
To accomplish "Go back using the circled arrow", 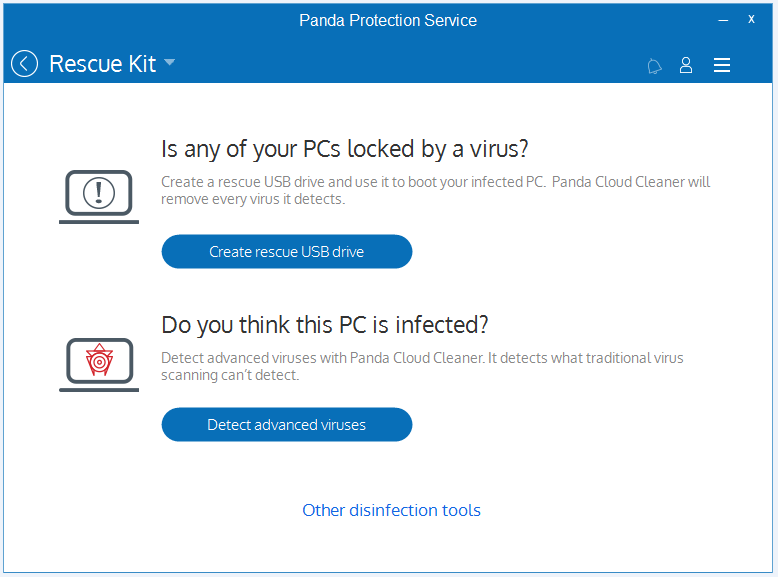I will coord(24,64).
